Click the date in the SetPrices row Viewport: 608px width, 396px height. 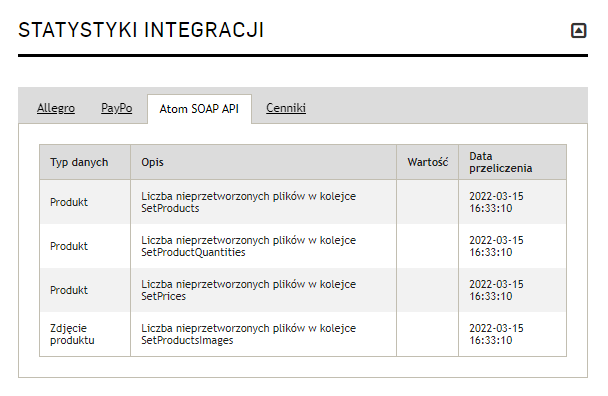click(x=496, y=290)
